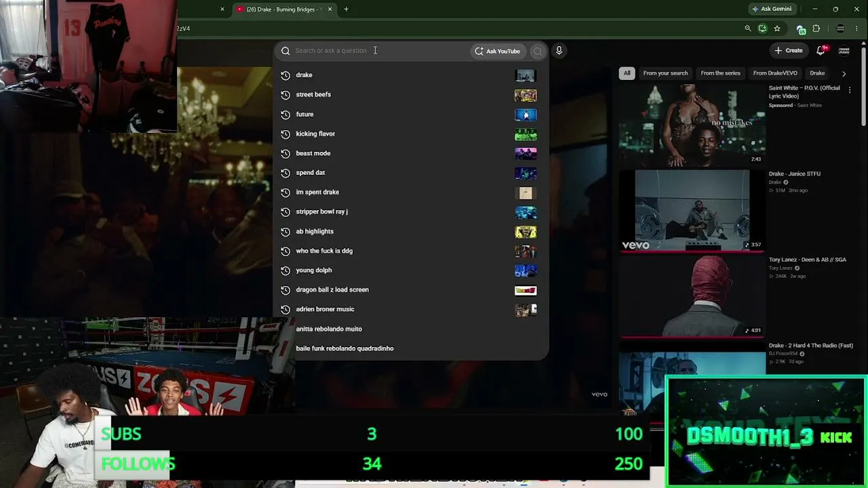Click history icon beside 'beast mode' suggestion
The height and width of the screenshot is (488, 868).
coord(285,153)
